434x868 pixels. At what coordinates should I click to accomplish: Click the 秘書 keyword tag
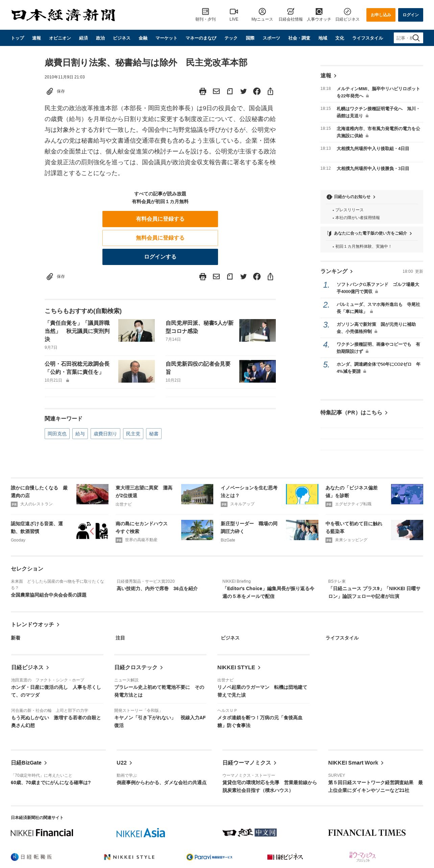(x=154, y=434)
